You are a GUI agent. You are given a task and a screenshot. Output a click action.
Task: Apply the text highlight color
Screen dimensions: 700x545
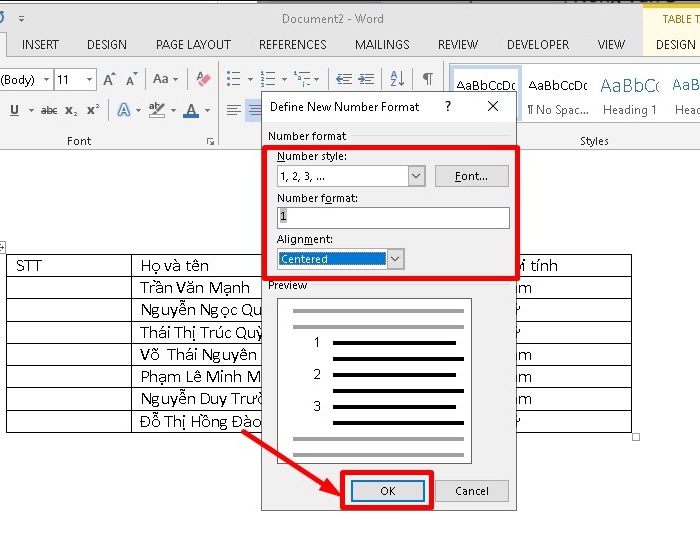tap(157, 110)
